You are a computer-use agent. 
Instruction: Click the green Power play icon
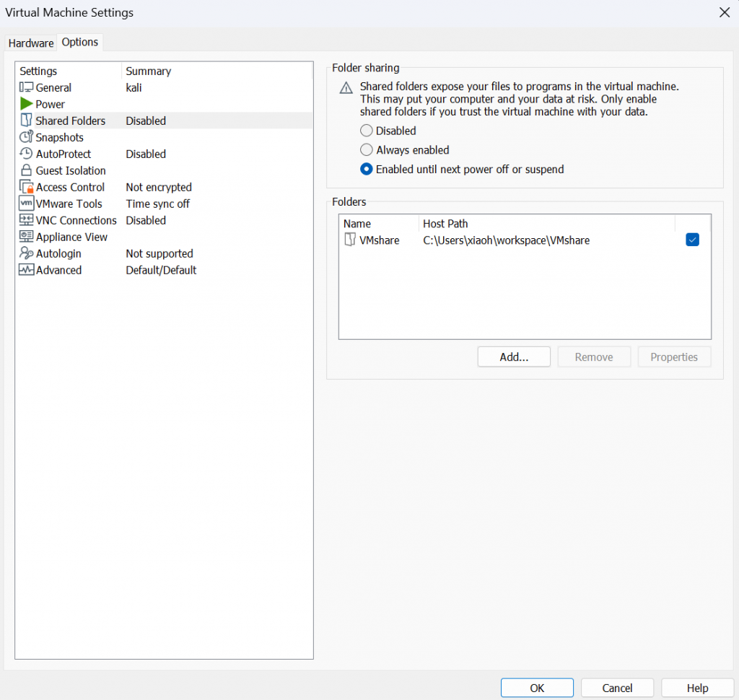[x=27, y=104]
